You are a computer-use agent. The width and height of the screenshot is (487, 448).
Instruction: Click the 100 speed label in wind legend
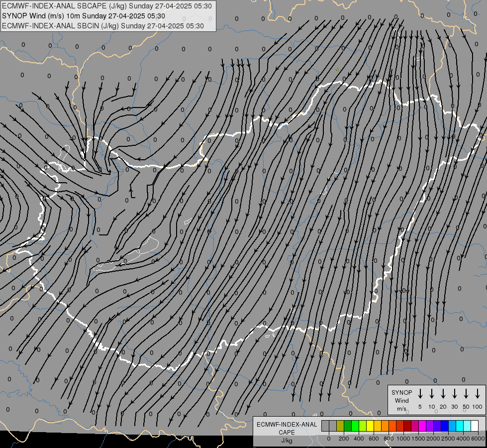point(478,407)
